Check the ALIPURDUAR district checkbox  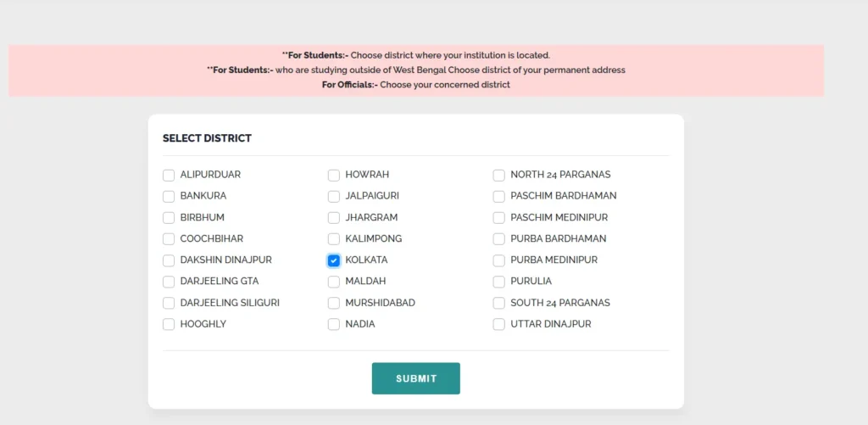(x=169, y=175)
